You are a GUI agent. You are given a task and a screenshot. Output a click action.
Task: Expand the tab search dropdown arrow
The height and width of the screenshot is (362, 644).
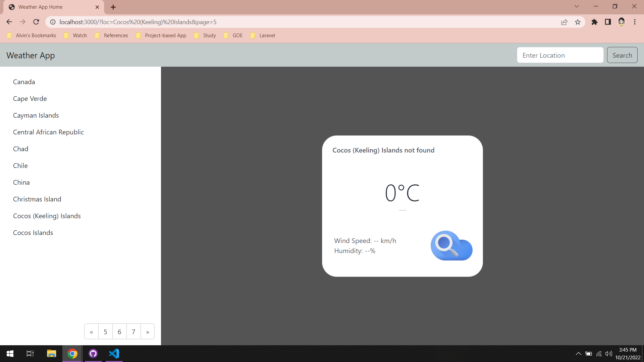(577, 6)
